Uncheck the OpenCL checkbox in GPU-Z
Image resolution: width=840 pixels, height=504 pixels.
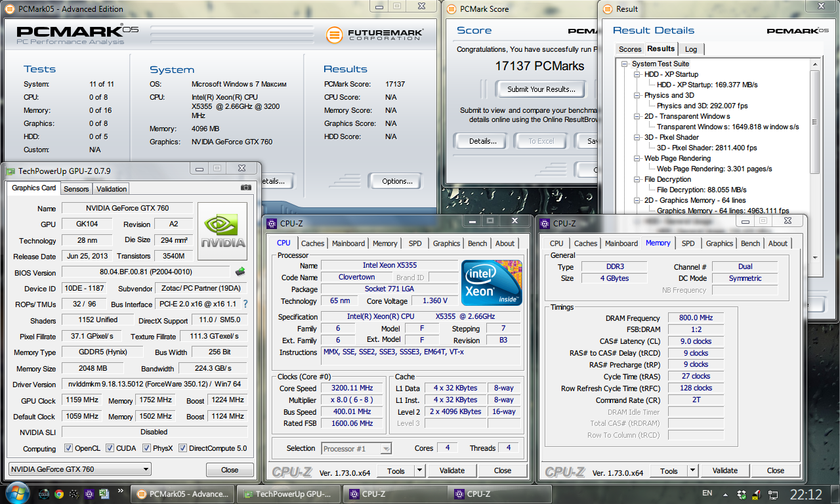point(68,448)
